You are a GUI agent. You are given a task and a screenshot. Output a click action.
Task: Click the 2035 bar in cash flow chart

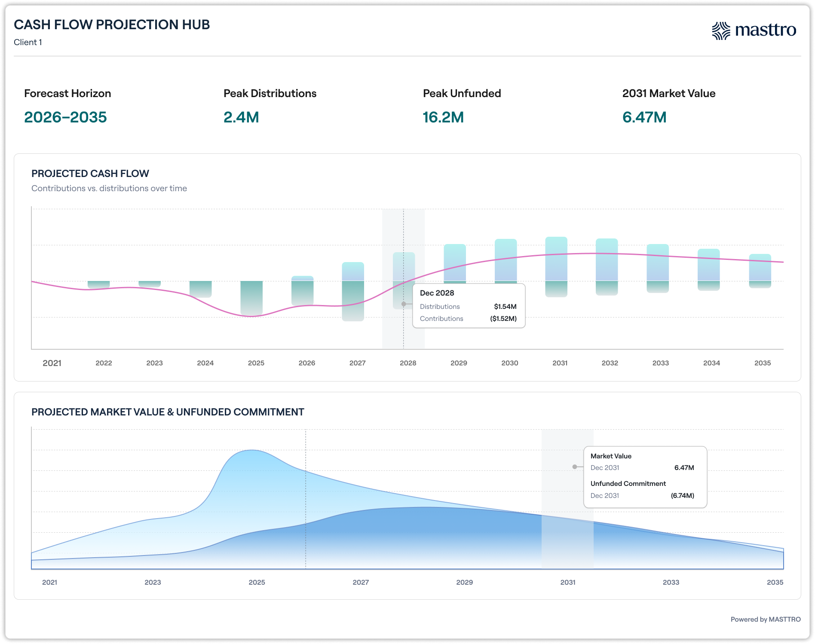pyautogui.click(x=760, y=271)
